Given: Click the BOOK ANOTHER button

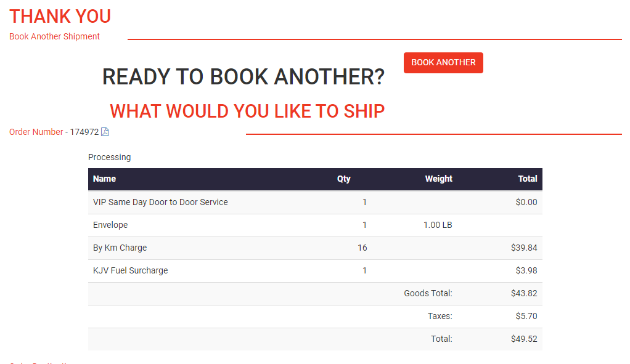Looking at the screenshot, I should (443, 63).
